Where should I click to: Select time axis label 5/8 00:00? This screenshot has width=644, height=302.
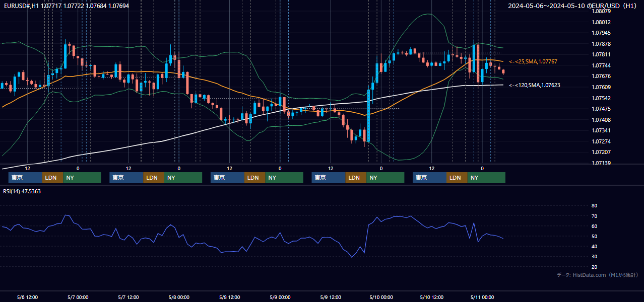[x=179, y=297]
